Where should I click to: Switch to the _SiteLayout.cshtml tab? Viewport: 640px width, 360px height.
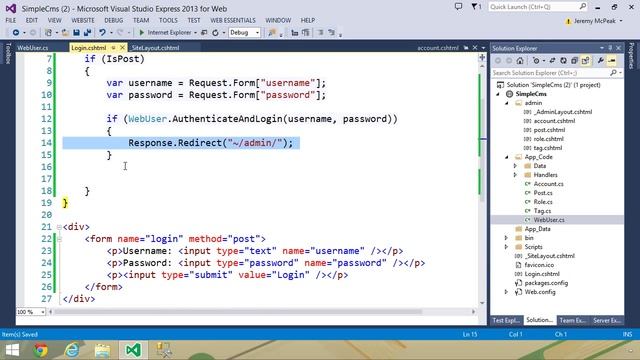point(155,48)
